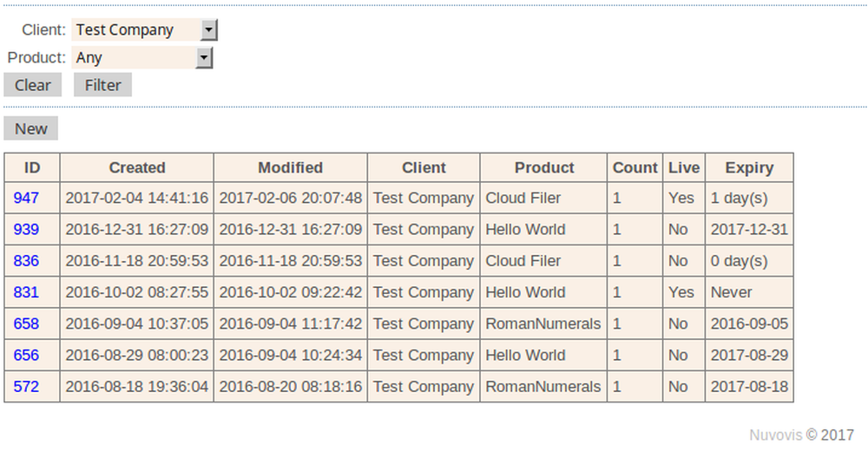
Task: Follow the link for ID 836
Action: [x=26, y=261]
